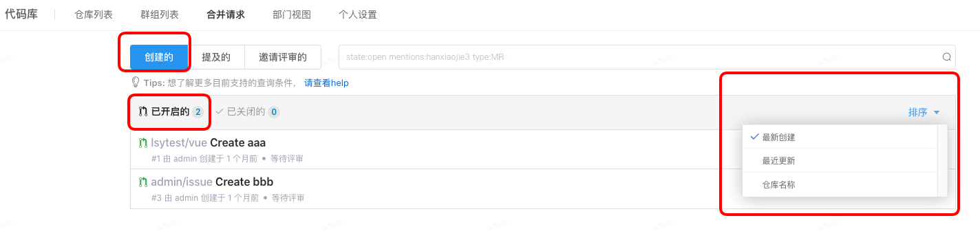Switch to the 提及的 filter
The width and height of the screenshot is (980, 249).
(216, 57)
